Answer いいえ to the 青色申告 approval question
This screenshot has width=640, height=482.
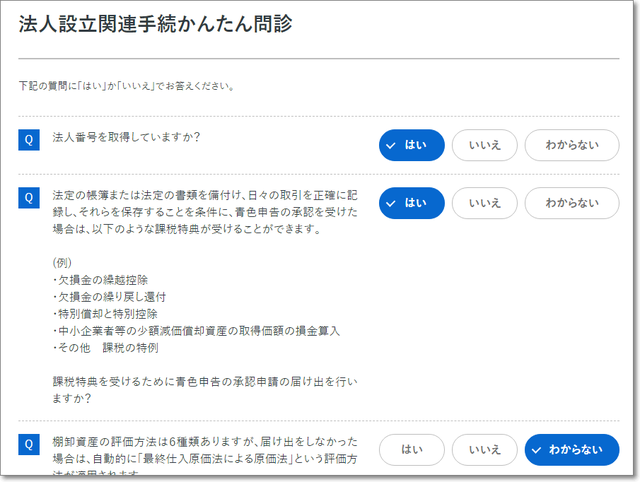pyautogui.click(x=484, y=203)
